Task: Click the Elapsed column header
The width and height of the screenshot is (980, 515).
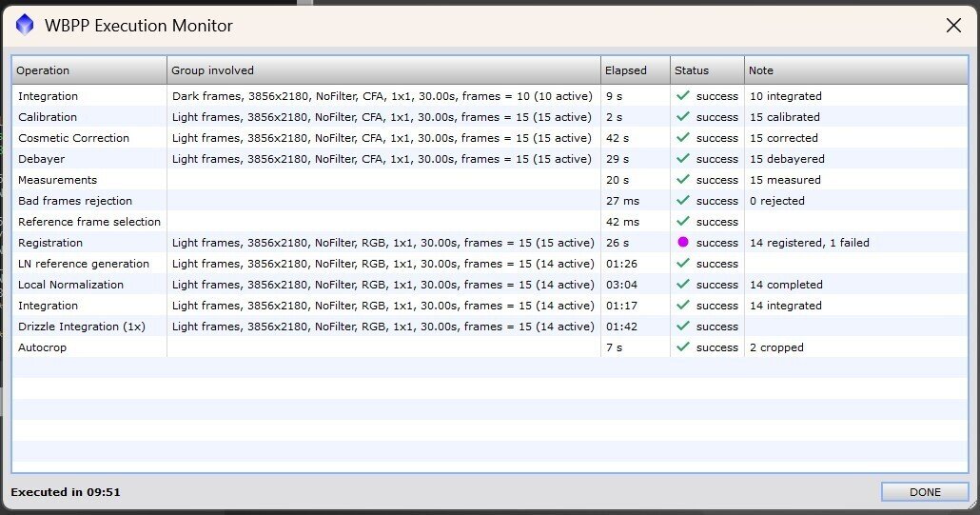Action: click(636, 70)
